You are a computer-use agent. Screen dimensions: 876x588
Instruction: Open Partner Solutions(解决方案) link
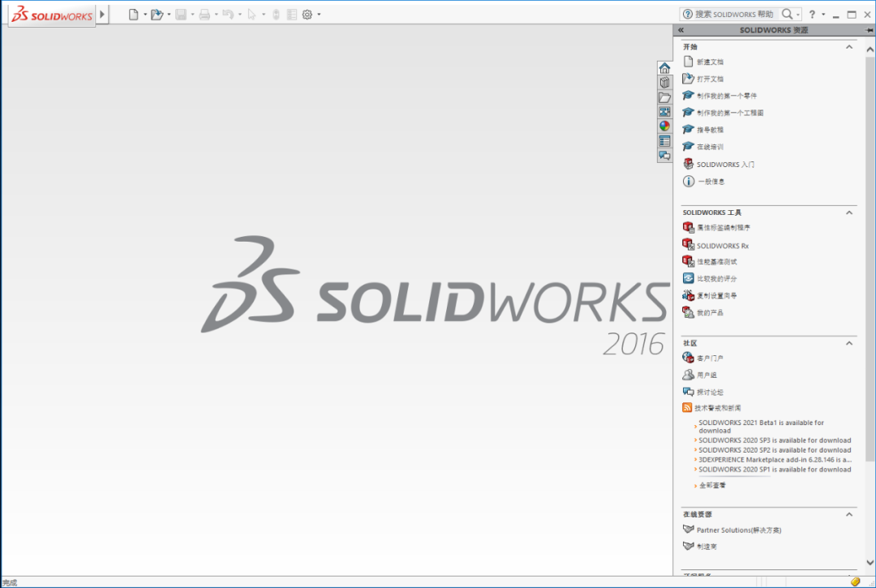pyautogui.click(x=739, y=530)
